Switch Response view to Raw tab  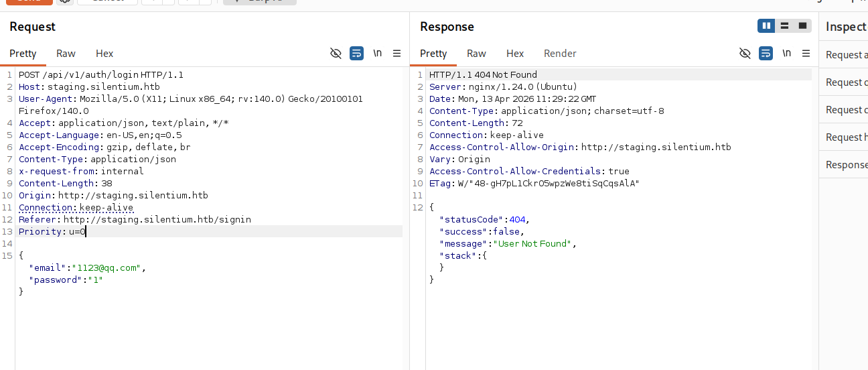476,54
